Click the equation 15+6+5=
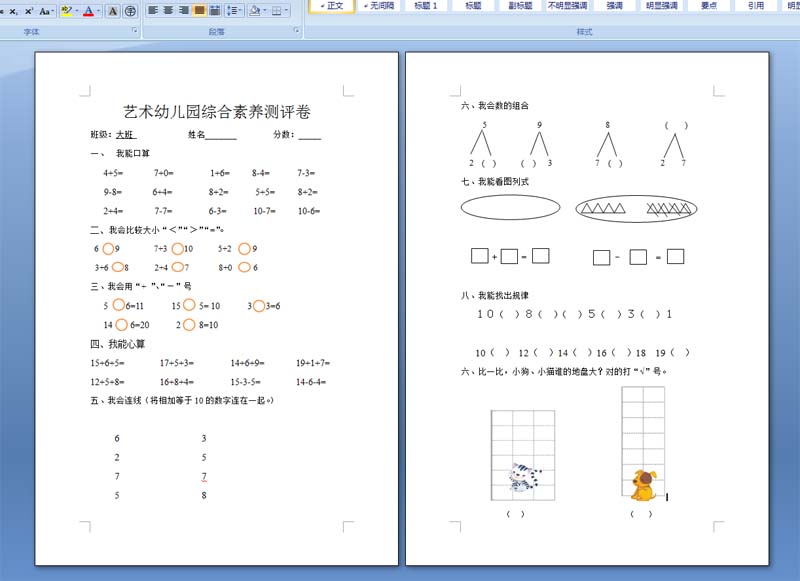Viewport: 800px width, 581px height. (x=107, y=363)
